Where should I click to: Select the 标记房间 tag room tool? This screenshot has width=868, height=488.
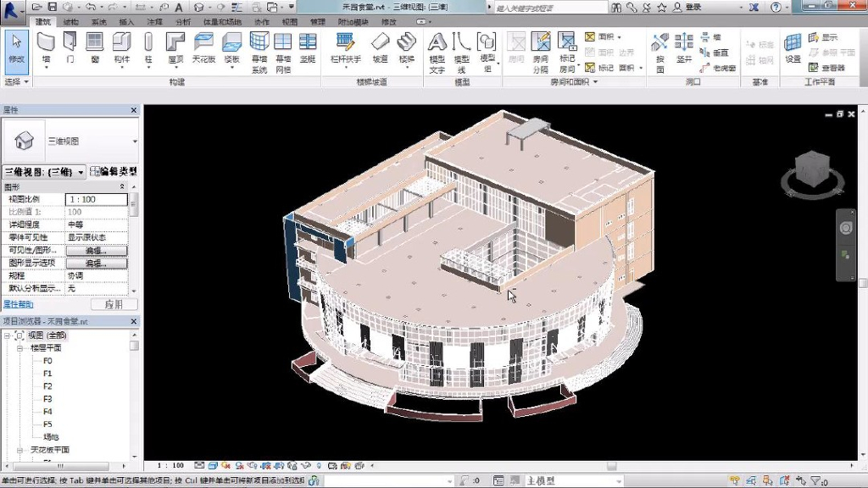pyautogui.click(x=567, y=53)
